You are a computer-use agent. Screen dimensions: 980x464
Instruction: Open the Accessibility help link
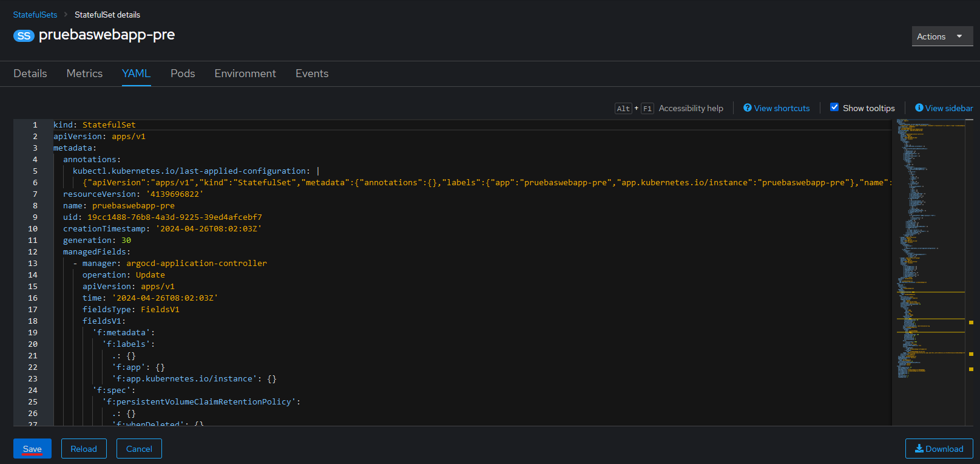[x=691, y=108]
